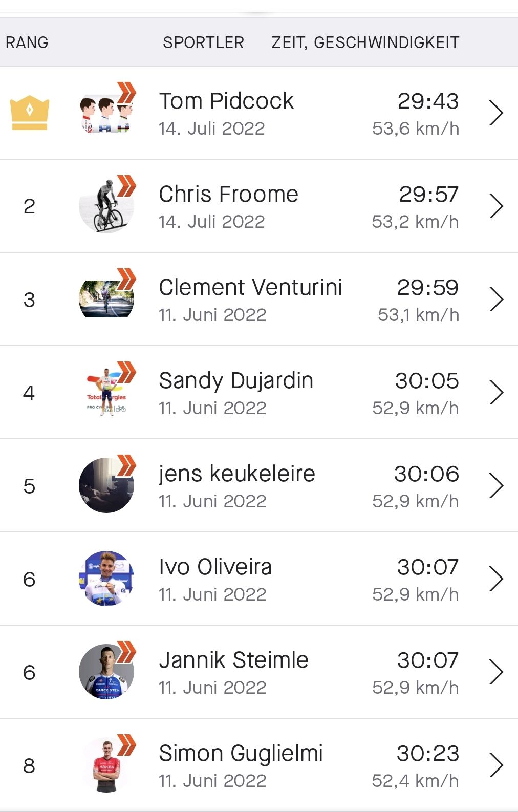This screenshot has height=812, width=518.
Task: Tap the ZEIT, GESCHWINDIGKEIT column header
Action: (x=365, y=42)
